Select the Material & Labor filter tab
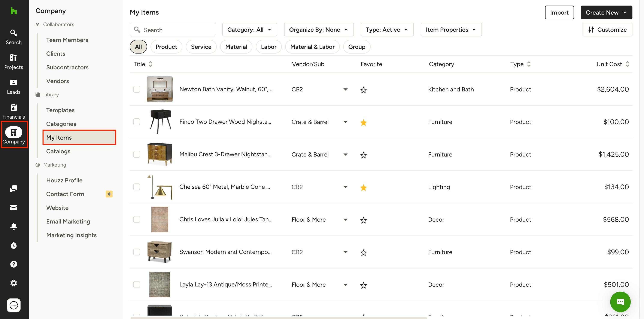 point(312,47)
